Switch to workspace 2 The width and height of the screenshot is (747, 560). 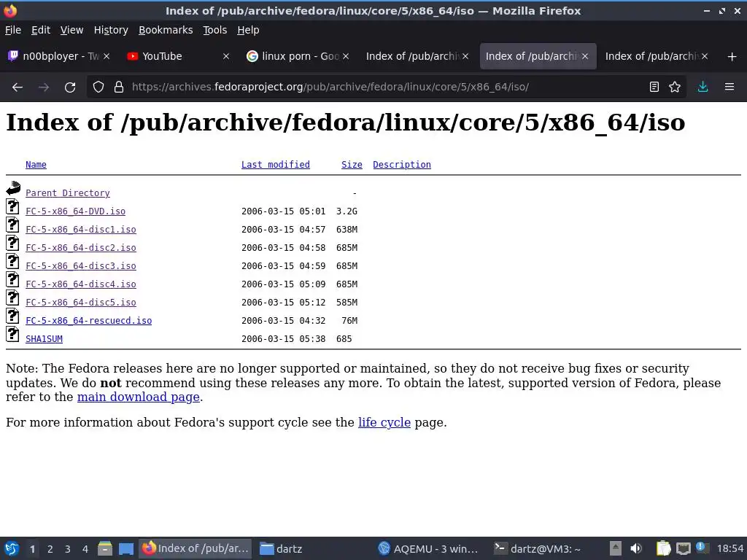(50, 549)
